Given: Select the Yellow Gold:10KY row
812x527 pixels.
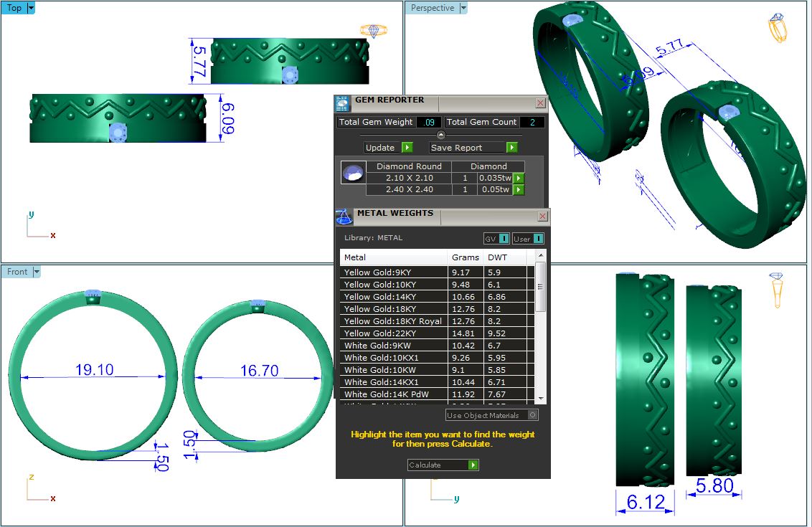Looking at the screenshot, I should coord(437,285).
